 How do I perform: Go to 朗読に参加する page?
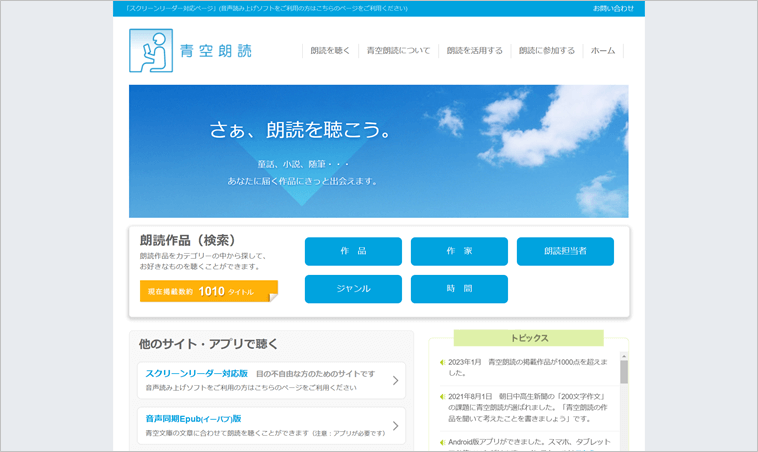coord(547,50)
